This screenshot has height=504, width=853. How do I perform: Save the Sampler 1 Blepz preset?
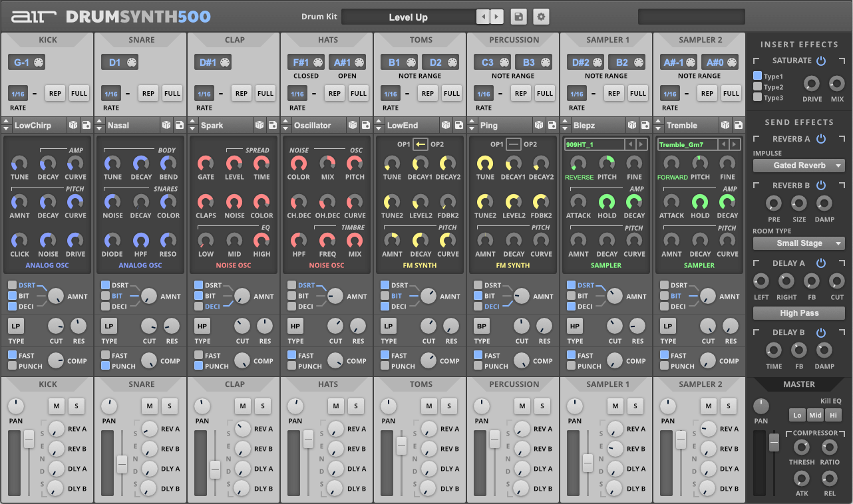click(x=645, y=125)
